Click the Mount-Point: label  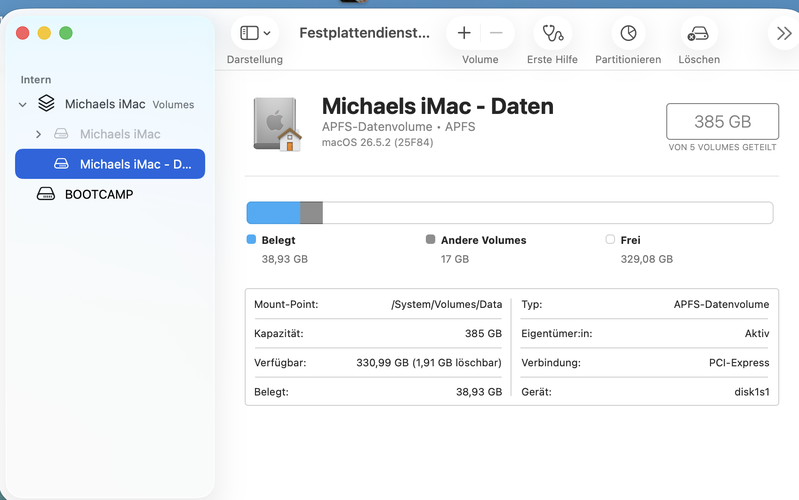tap(286, 304)
